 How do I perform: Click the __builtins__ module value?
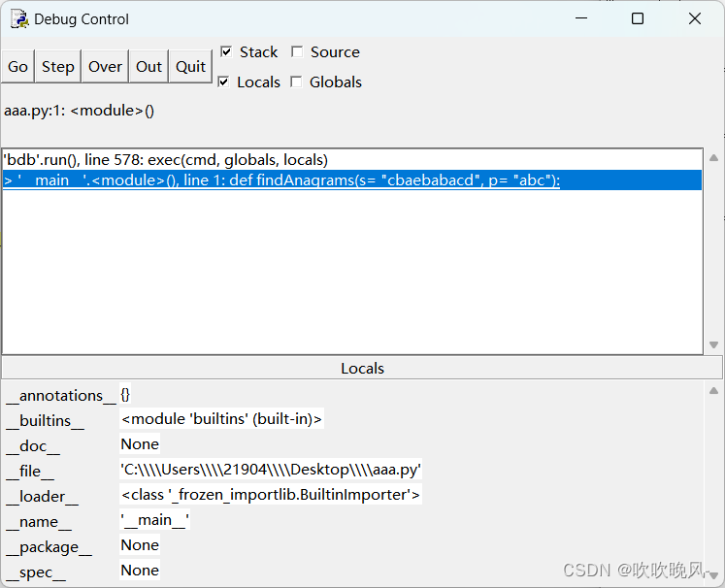click(x=221, y=419)
